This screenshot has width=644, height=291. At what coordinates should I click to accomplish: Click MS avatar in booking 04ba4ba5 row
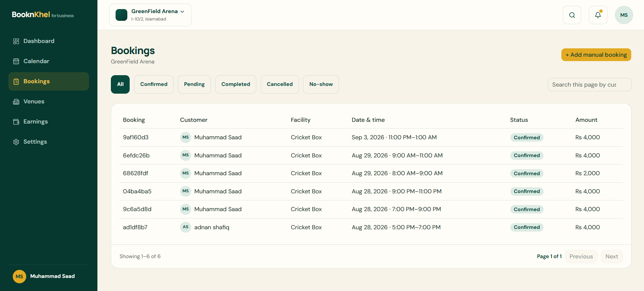click(x=185, y=191)
